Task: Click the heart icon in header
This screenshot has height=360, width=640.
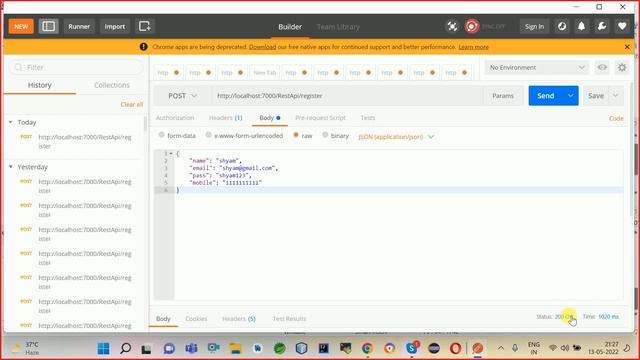Action: (x=622, y=27)
